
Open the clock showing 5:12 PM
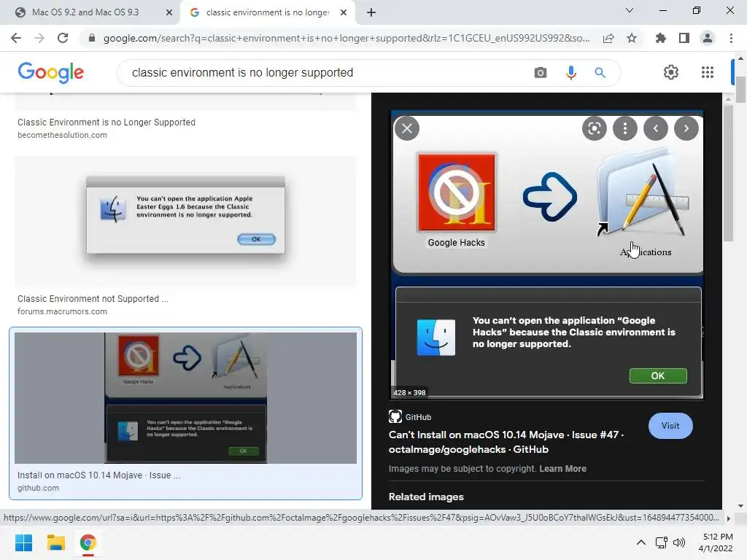(x=716, y=542)
